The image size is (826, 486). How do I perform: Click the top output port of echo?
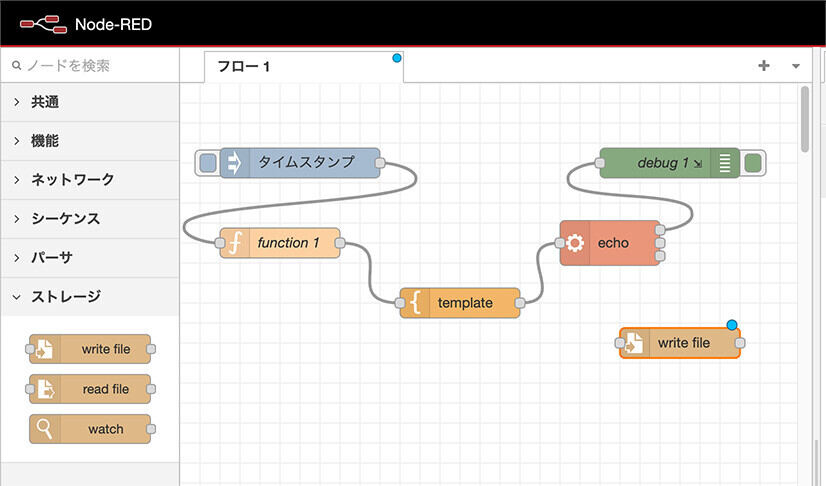[x=660, y=230]
